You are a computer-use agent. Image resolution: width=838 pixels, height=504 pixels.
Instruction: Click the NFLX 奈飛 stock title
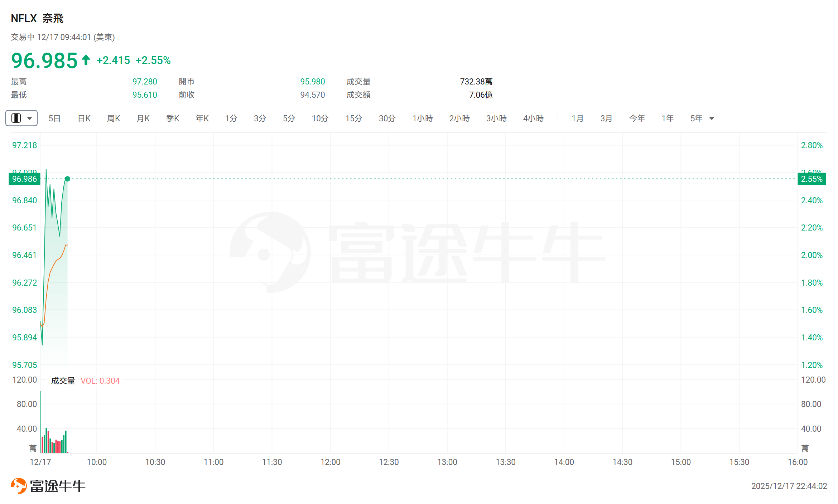pos(37,18)
